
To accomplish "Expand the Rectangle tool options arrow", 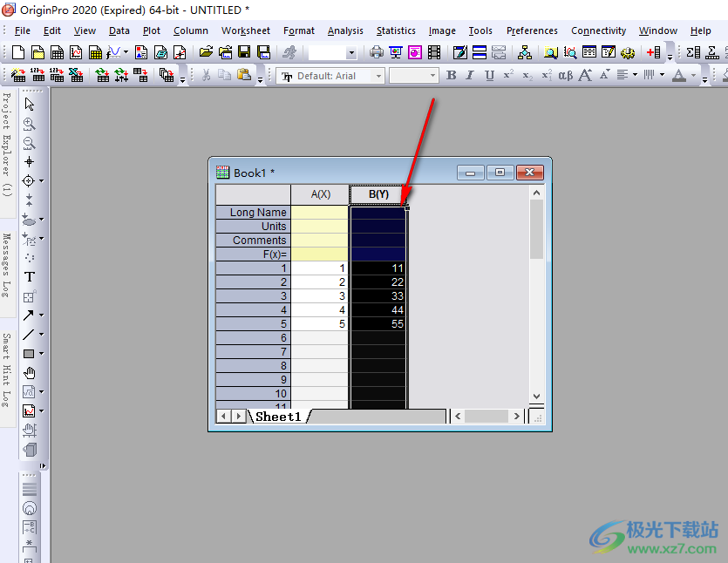I will point(41,354).
